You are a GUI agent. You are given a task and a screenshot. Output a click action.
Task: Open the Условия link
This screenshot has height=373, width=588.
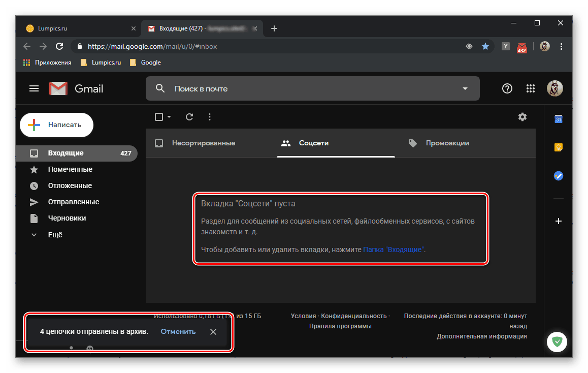[303, 316]
